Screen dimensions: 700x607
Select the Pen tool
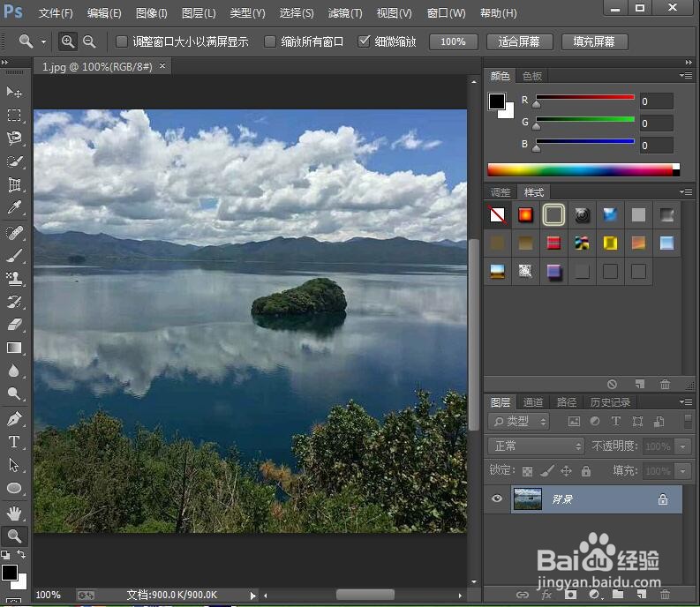click(14, 419)
